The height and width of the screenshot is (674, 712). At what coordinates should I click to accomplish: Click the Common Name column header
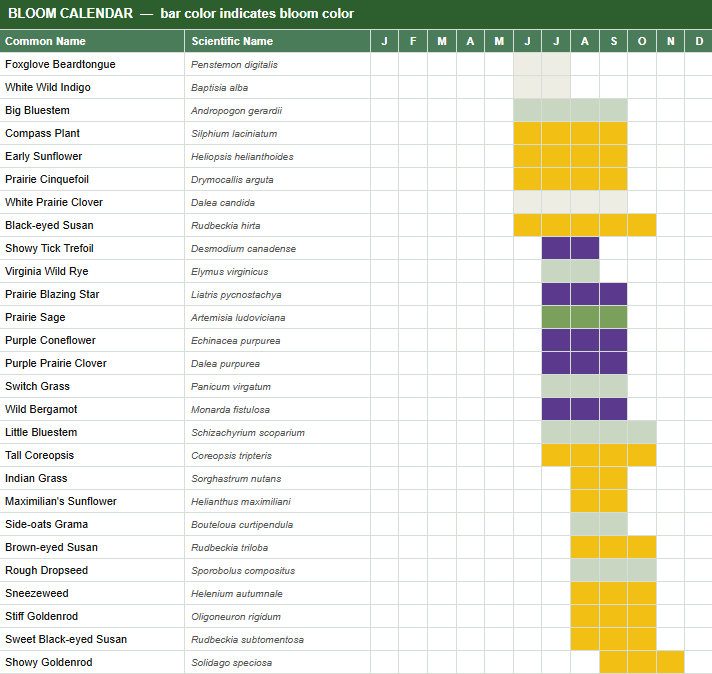(x=92, y=41)
